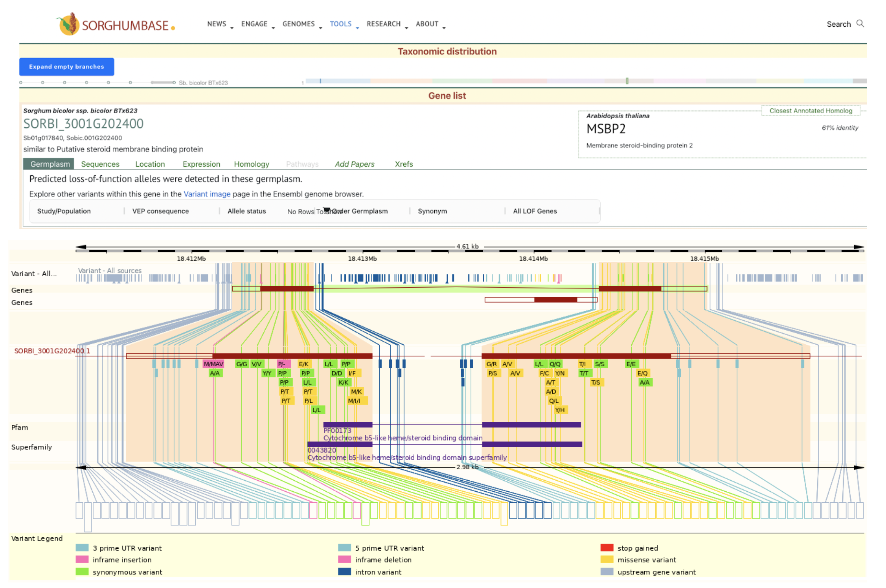
Task: Click the M/MAV inframe variant box
Action: click(x=213, y=364)
